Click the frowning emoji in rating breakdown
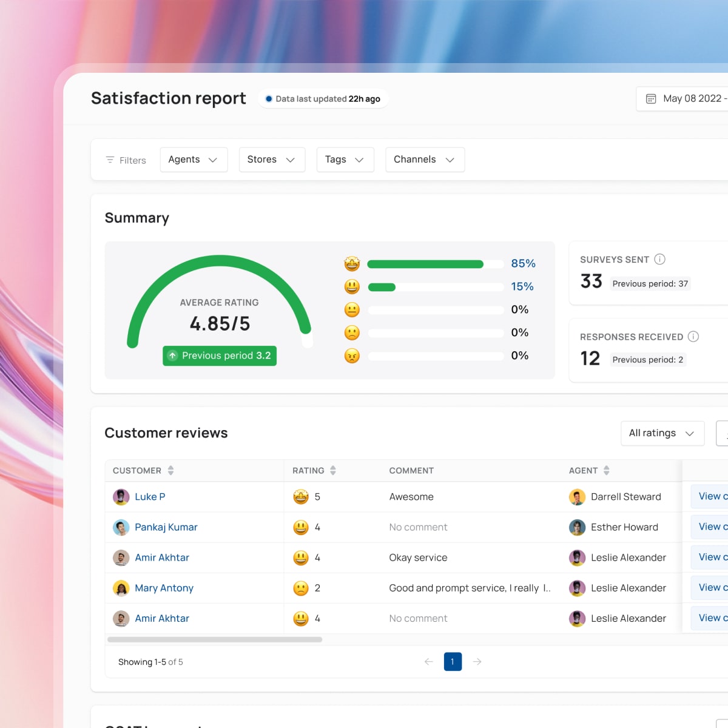The height and width of the screenshot is (728, 728). 352,333
